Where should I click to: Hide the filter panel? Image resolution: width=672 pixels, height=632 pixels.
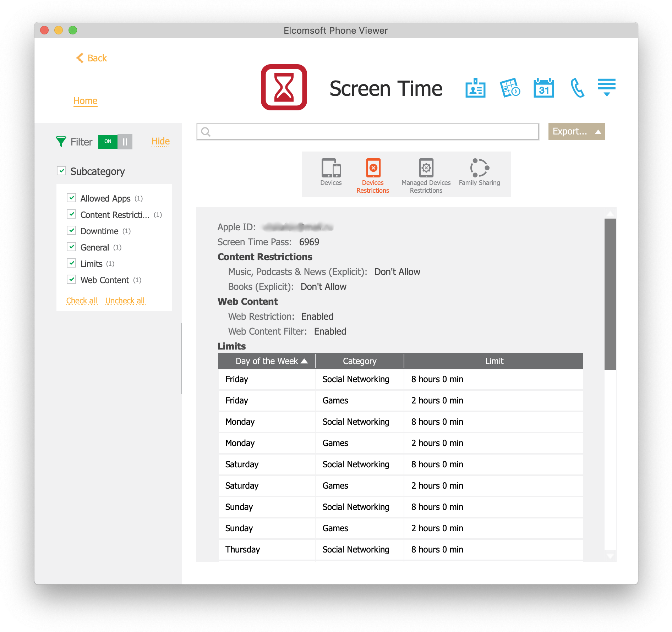coord(160,141)
